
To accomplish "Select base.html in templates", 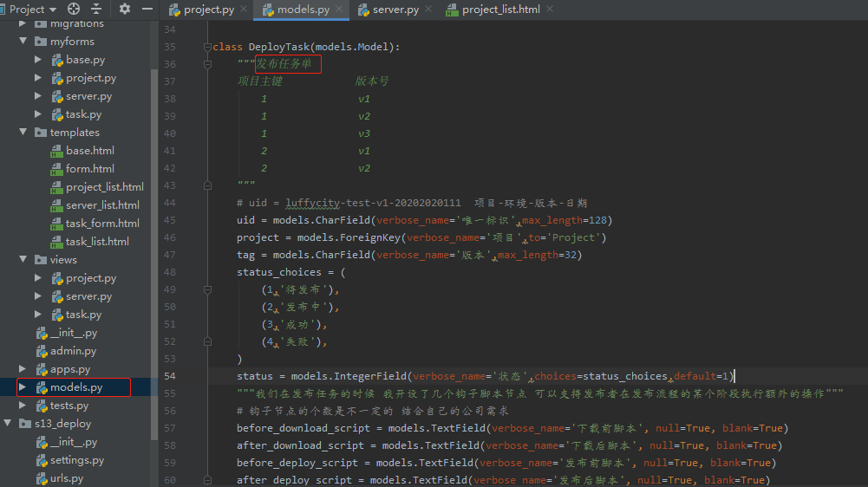I will pyautogui.click(x=89, y=151).
